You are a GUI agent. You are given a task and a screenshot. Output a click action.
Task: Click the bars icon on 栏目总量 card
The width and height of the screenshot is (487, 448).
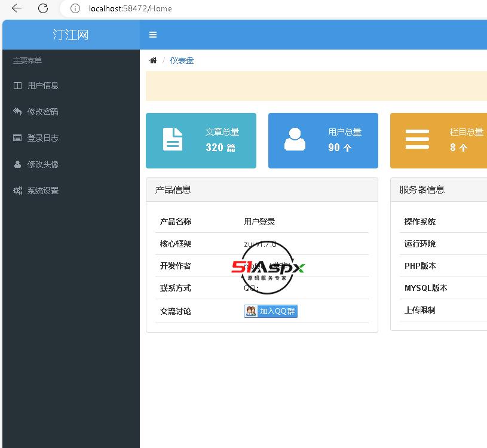(417, 139)
